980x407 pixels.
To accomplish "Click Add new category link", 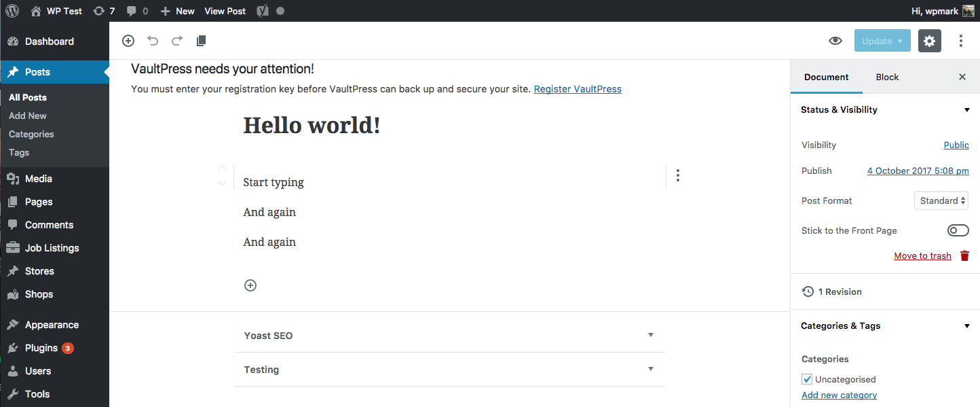I will click(839, 395).
